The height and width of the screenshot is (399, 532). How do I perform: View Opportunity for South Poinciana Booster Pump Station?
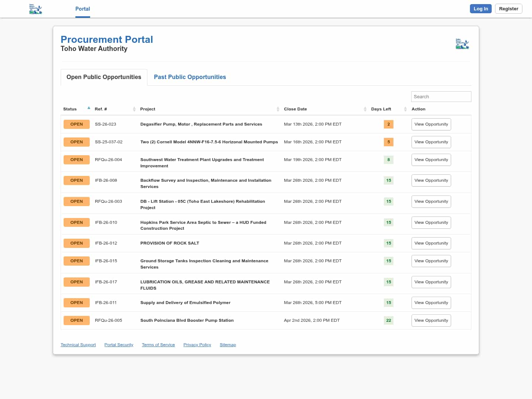point(431,321)
